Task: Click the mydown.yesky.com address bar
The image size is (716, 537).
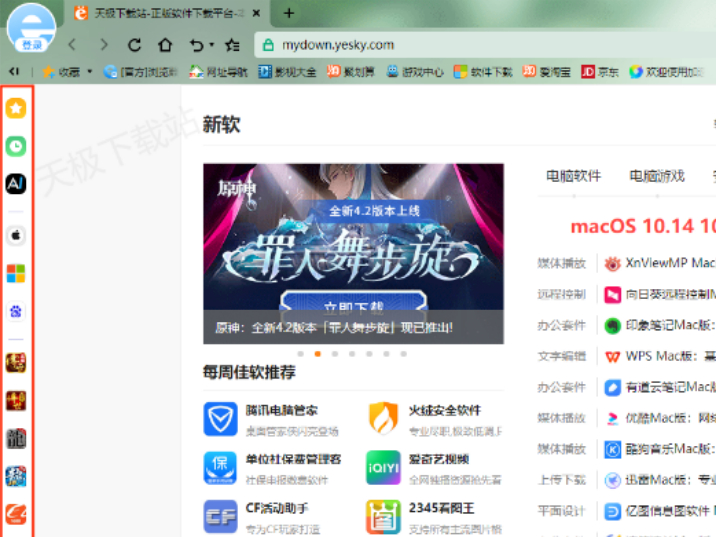Action: (485, 45)
